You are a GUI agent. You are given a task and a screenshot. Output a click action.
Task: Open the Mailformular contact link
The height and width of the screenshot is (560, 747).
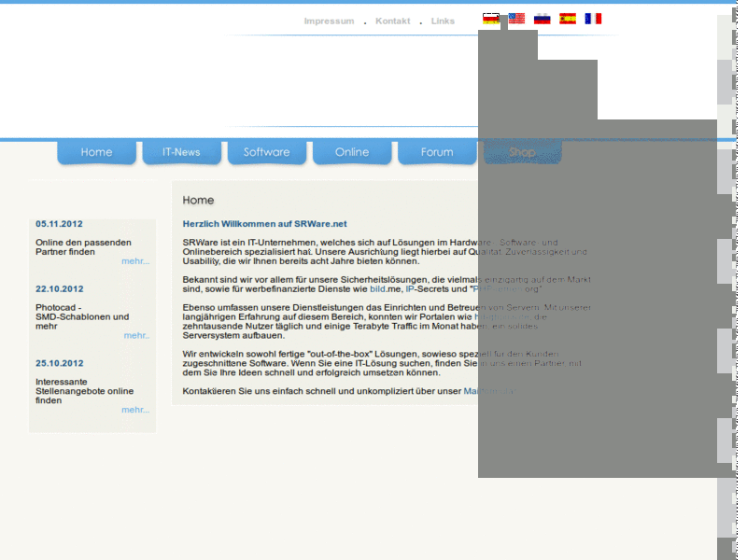click(489, 391)
